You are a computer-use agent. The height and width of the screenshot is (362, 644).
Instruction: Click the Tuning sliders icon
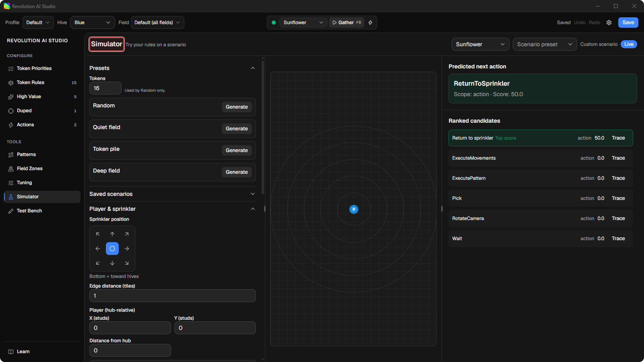11,183
